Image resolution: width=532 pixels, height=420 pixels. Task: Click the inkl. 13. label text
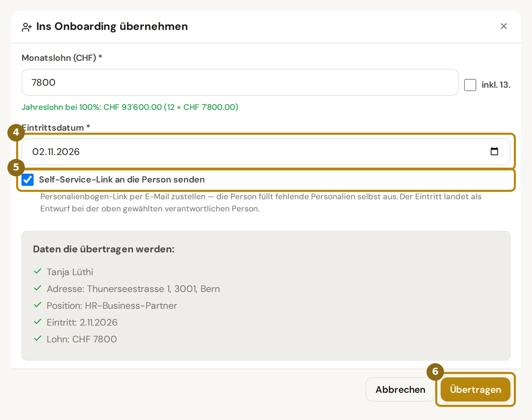click(496, 85)
